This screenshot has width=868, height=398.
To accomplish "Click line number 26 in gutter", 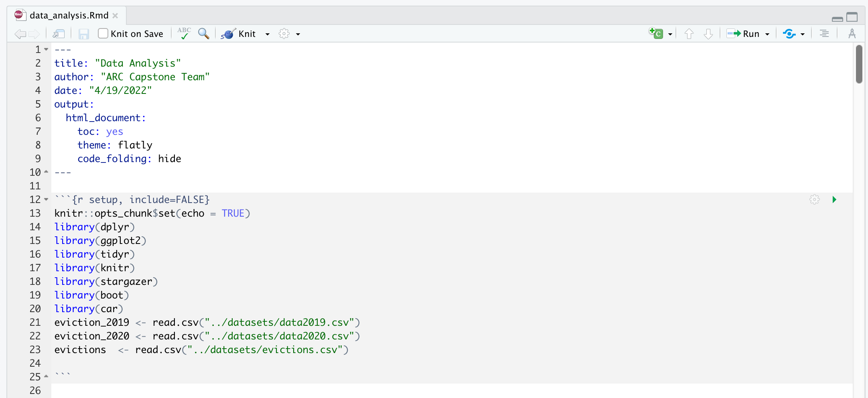I will coord(35,390).
